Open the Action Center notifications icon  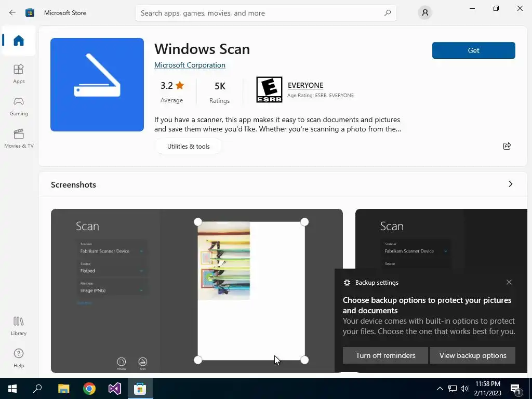pos(515,389)
